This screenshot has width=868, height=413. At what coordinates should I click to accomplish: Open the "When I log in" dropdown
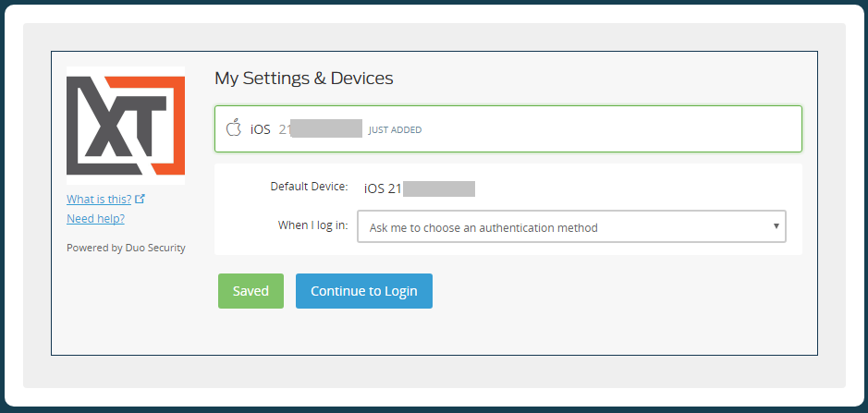coord(571,227)
